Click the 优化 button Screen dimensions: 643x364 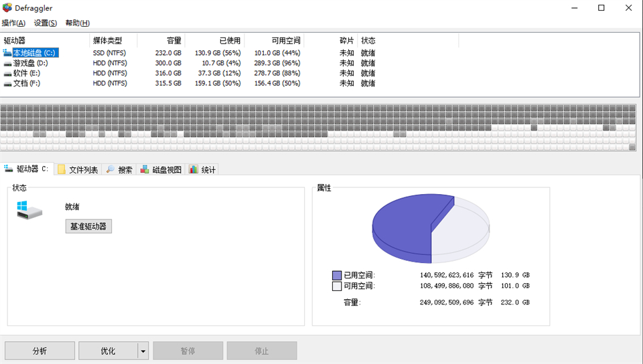tap(108, 351)
